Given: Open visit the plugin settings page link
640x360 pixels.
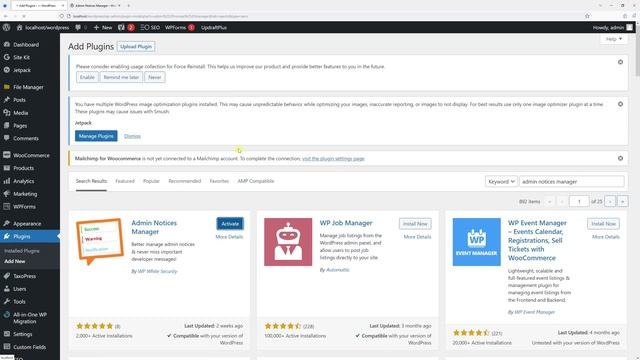Looking at the screenshot, I should [333, 158].
